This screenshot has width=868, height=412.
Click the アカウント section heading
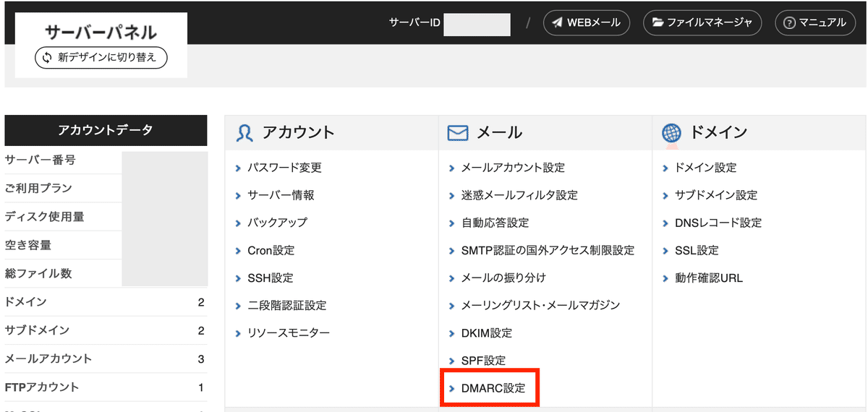[298, 132]
